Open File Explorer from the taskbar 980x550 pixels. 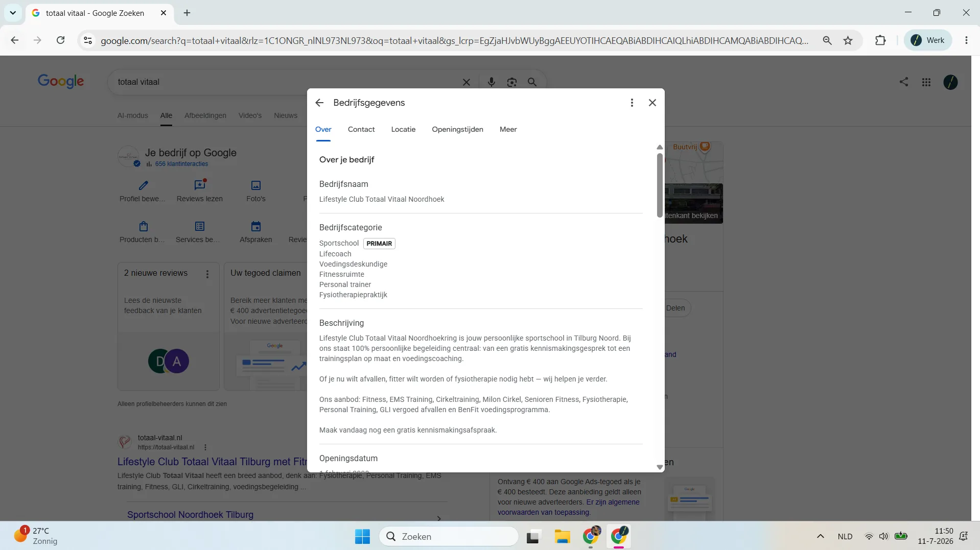(x=562, y=536)
